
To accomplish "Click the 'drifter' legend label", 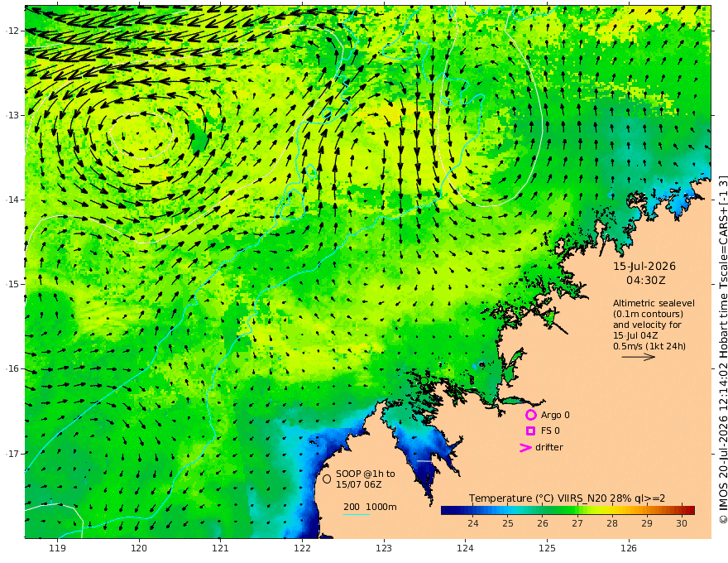I will pyautogui.click(x=549, y=447).
